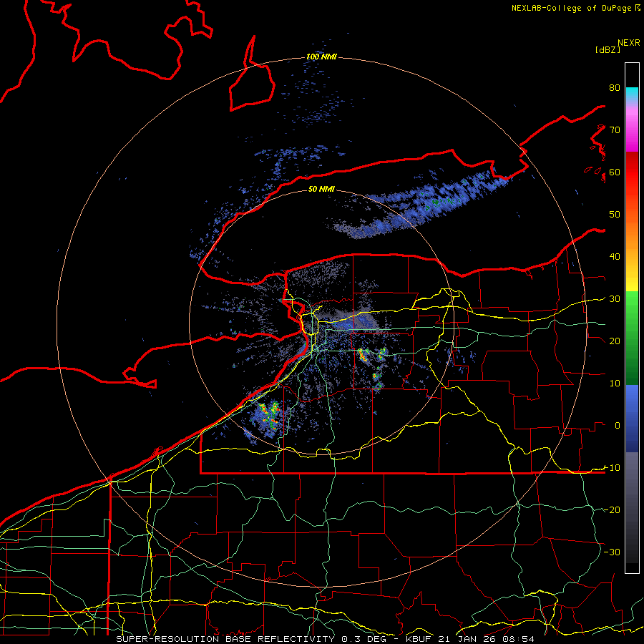Click the 80 value on the dBZ scale
This screenshot has height=644, width=644.
tap(615, 87)
